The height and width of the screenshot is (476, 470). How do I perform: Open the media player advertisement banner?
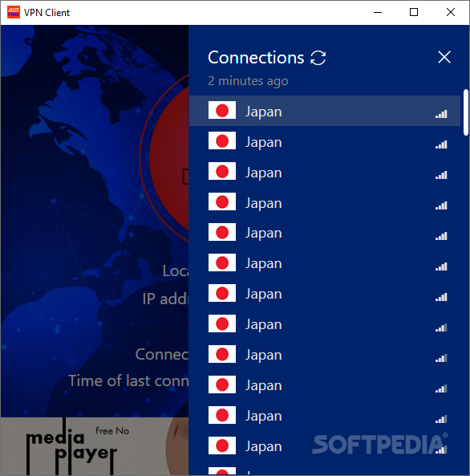tap(95, 446)
